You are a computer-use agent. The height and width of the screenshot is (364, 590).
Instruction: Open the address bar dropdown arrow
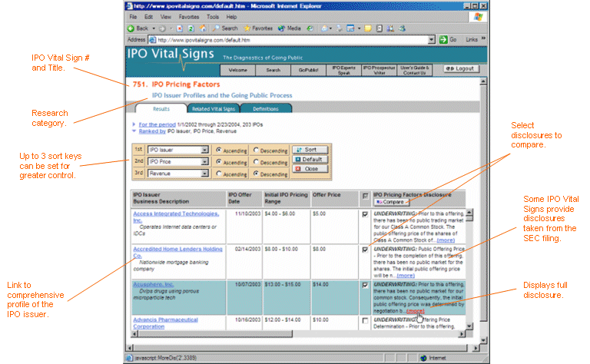(432, 39)
